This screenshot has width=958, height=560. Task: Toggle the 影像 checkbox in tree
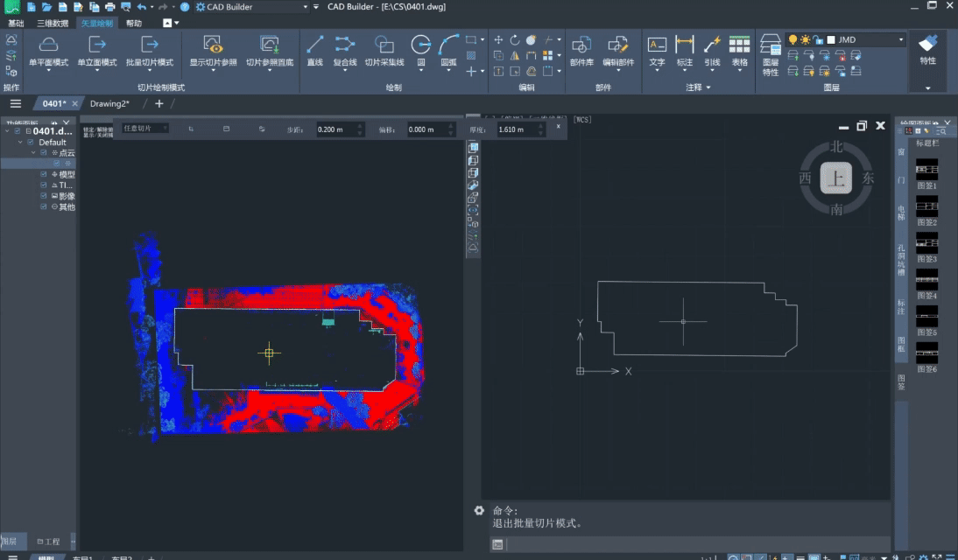(44, 196)
